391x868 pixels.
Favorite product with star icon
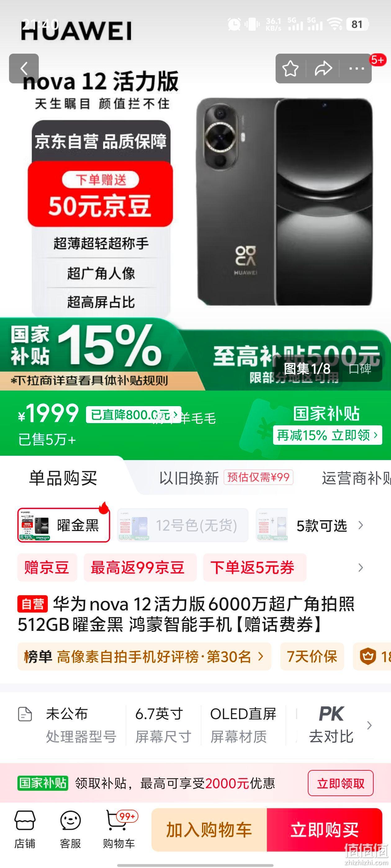point(290,69)
